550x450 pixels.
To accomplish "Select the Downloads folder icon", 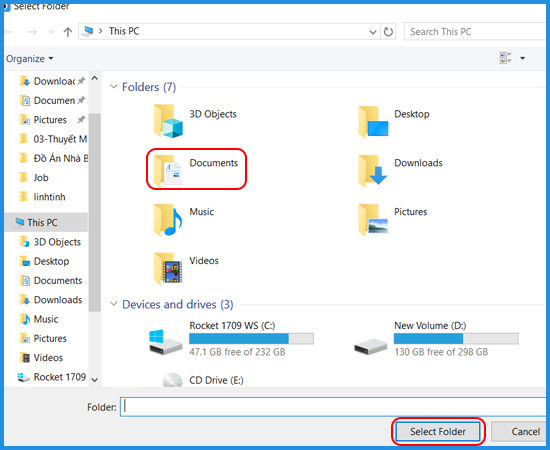I will (373, 170).
